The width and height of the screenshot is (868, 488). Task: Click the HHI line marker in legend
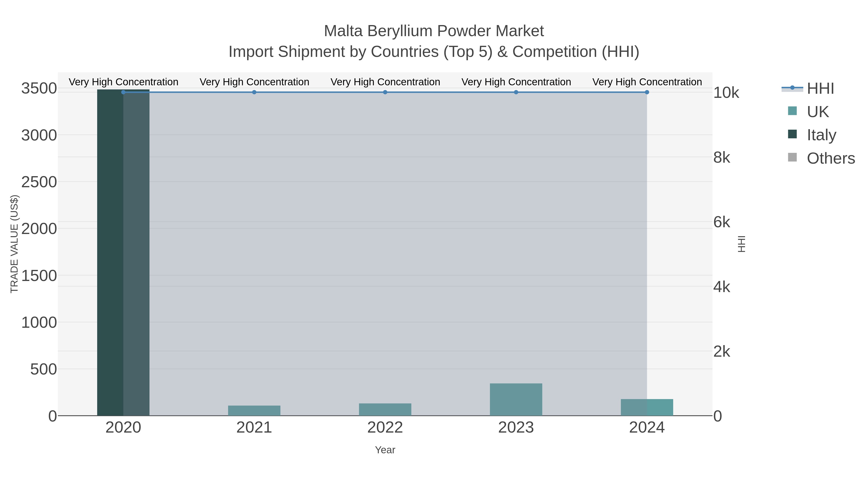tap(792, 88)
